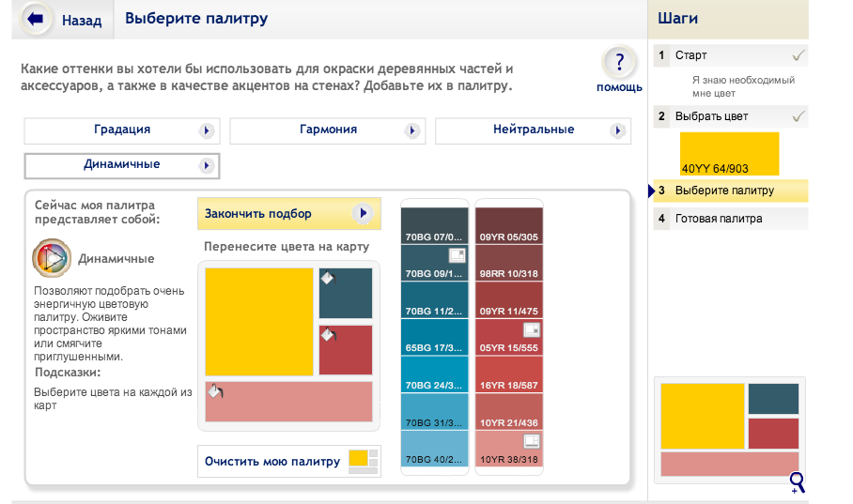Click paint bucket icon on the dark teal tile
The image size is (853, 504).
click(328, 277)
